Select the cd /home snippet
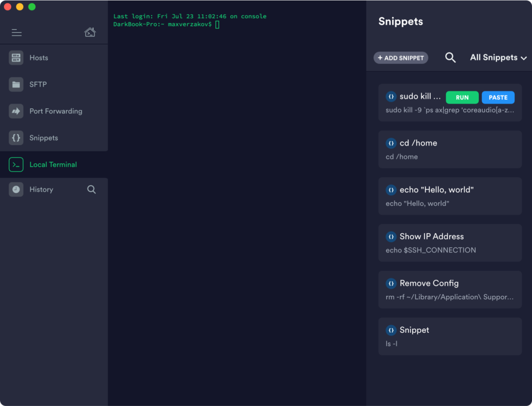Screen dimensions: 532x406 tap(450, 150)
